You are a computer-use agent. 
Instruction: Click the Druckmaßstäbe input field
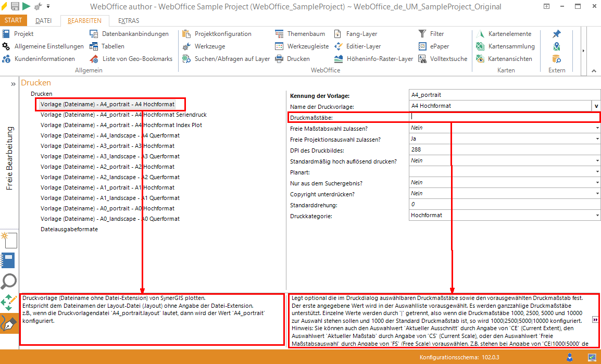(x=504, y=117)
